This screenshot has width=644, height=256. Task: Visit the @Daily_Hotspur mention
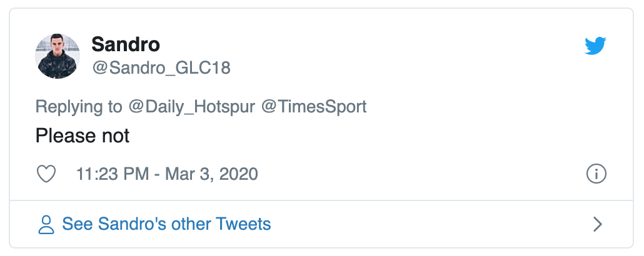191,106
